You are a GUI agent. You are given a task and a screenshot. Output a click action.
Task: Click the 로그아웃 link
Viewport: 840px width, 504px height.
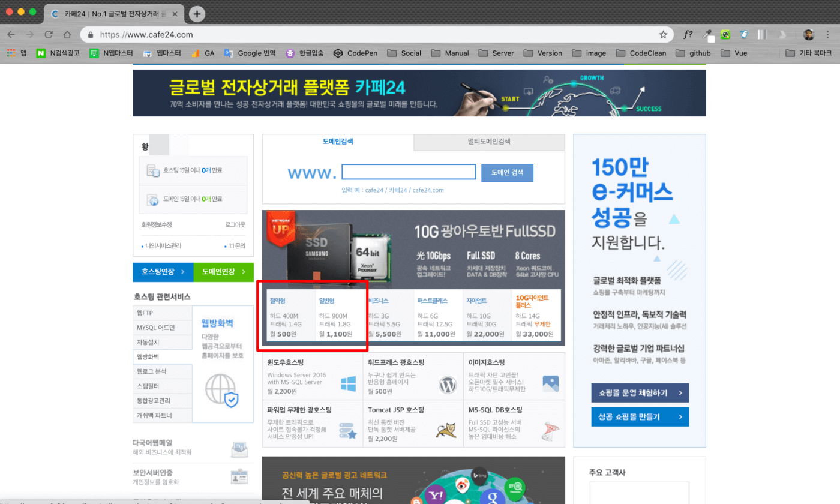point(235,224)
